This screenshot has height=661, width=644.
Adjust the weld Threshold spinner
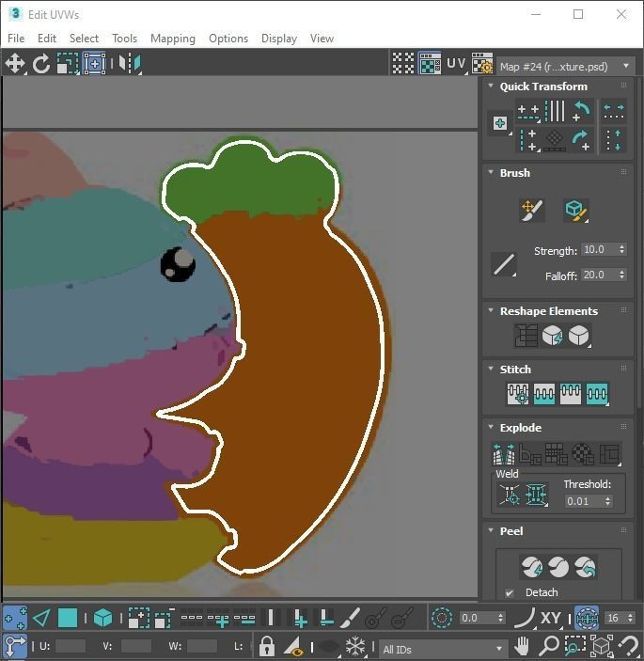click(607, 501)
